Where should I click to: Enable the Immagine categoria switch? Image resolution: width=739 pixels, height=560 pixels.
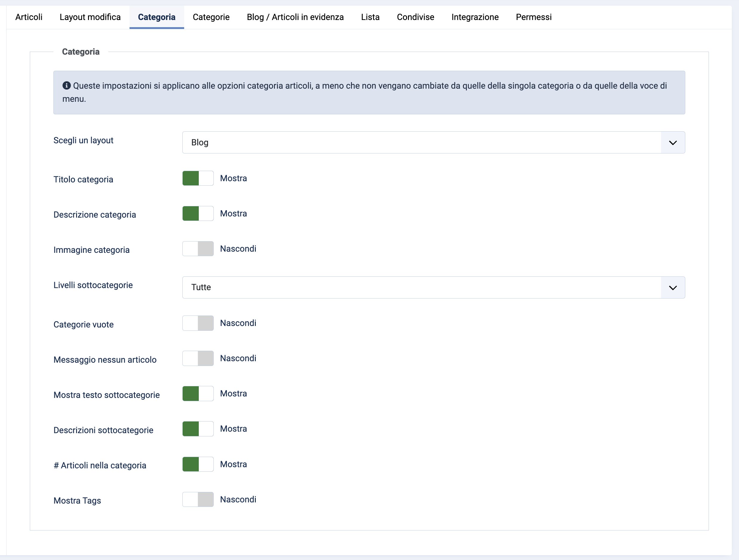pyautogui.click(x=198, y=249)
